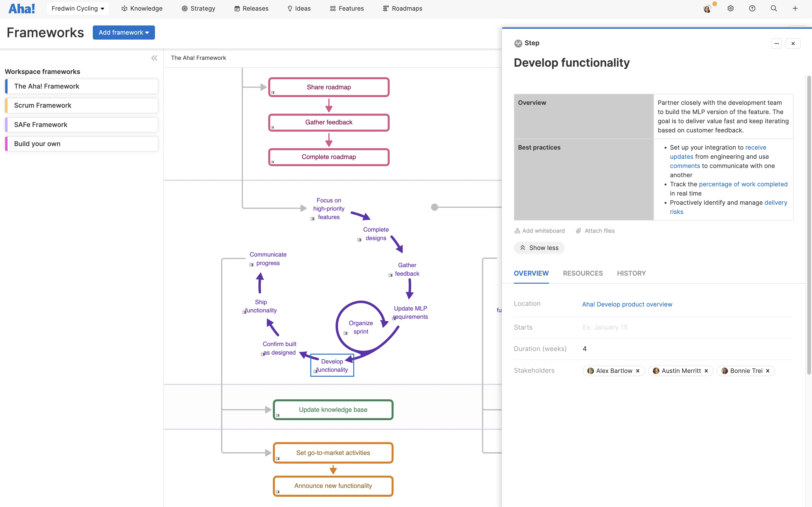The image size is (812, 507).
Task: Click the Attach files paperclip icon
Action: pyautogui.click(x=578, y=230)
